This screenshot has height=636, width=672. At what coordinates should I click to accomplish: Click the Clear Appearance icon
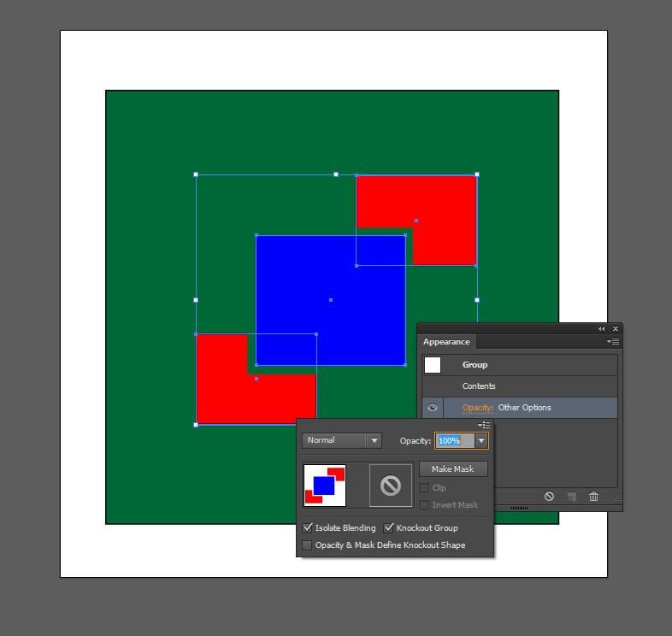pos(549,497)
